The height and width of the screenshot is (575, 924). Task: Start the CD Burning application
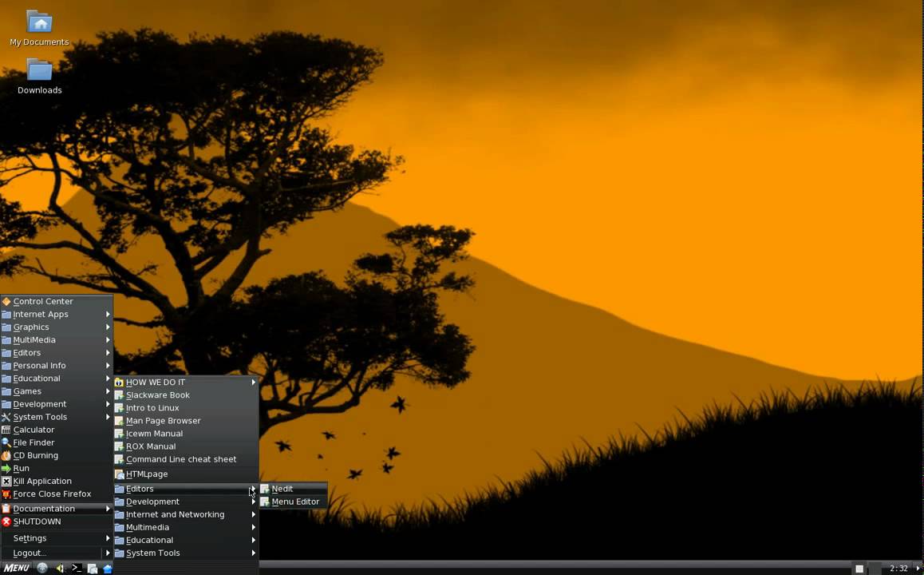pos(57,455)
